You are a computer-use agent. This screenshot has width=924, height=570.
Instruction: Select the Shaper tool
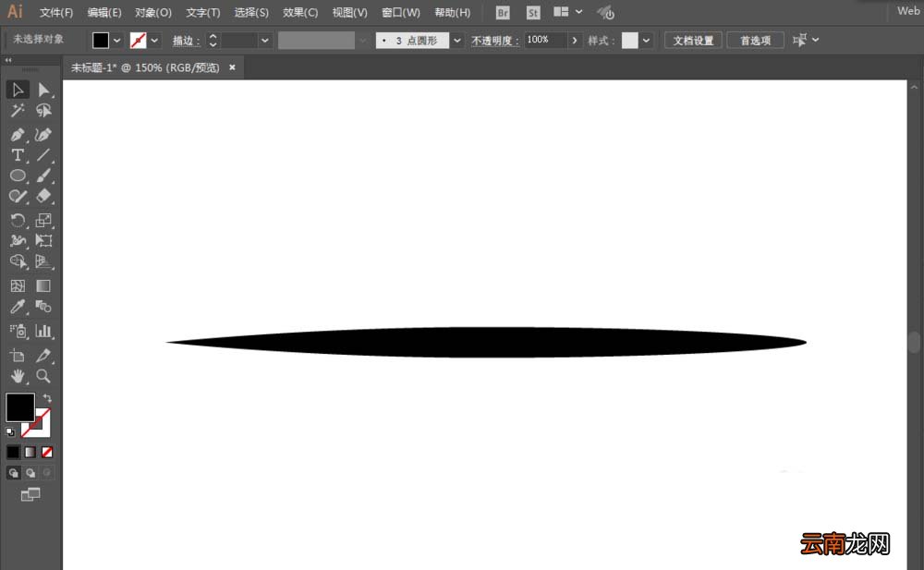pos(18,196)
